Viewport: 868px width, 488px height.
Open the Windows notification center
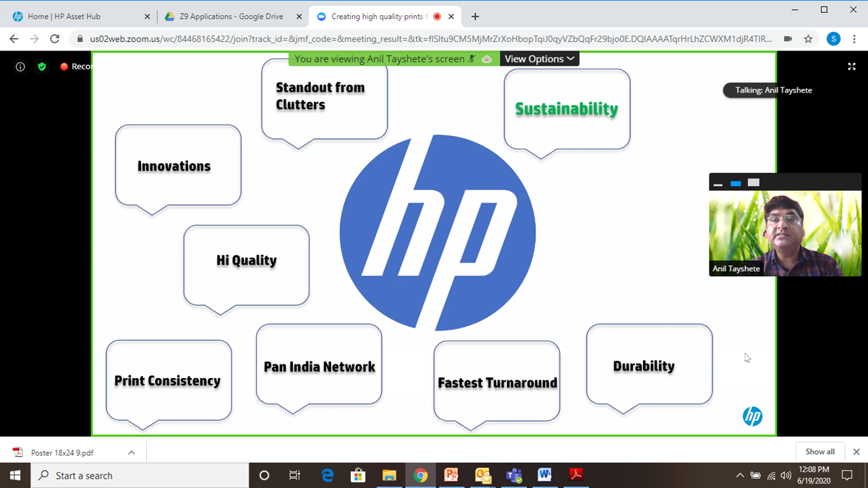[x=848, y=476]
